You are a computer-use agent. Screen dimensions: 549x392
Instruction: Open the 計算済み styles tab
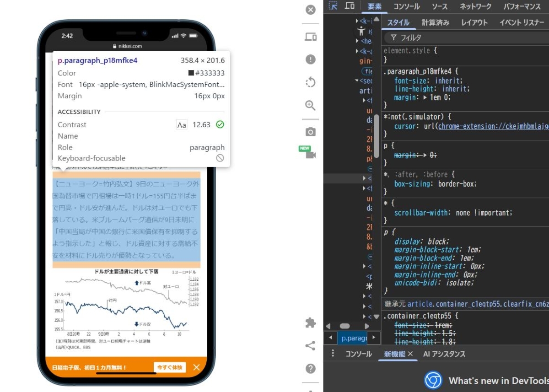(435, 22)
